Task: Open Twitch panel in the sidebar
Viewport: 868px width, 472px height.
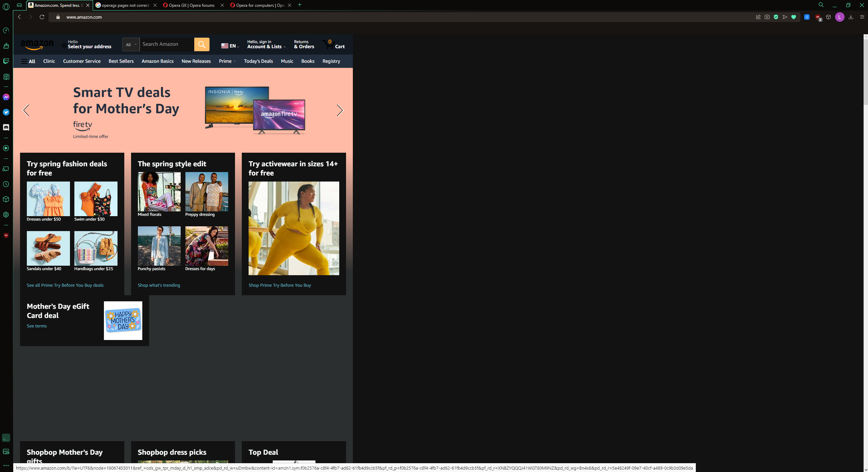Action: point(6,61)
